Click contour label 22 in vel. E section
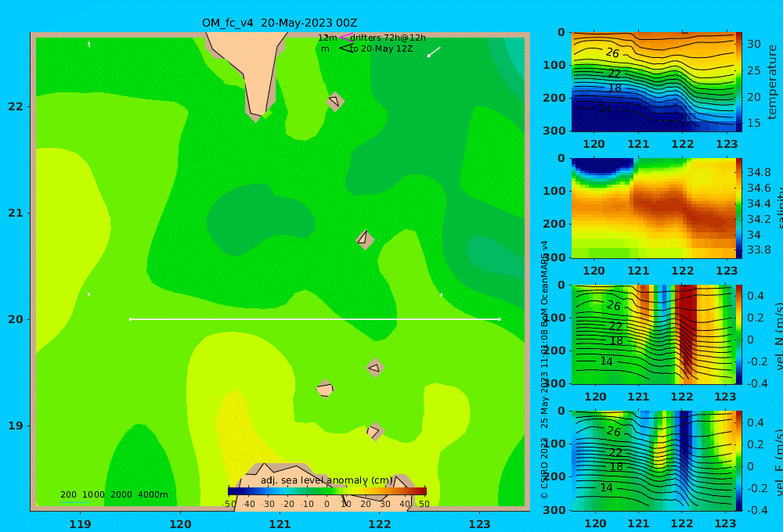 click(x=615, y=453)
